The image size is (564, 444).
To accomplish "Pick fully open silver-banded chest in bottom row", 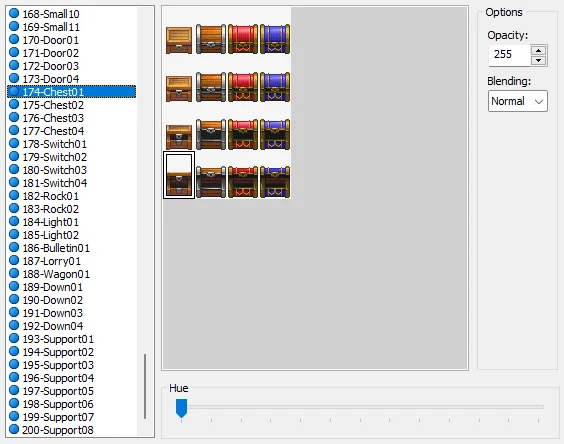I will (211, 182).
